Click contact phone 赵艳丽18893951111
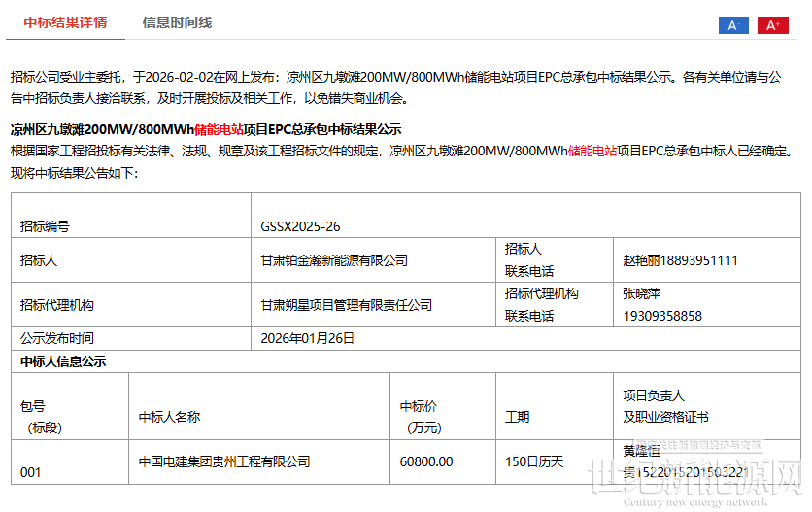This screenshot has width=812, height=512. [x=680, y=260]
